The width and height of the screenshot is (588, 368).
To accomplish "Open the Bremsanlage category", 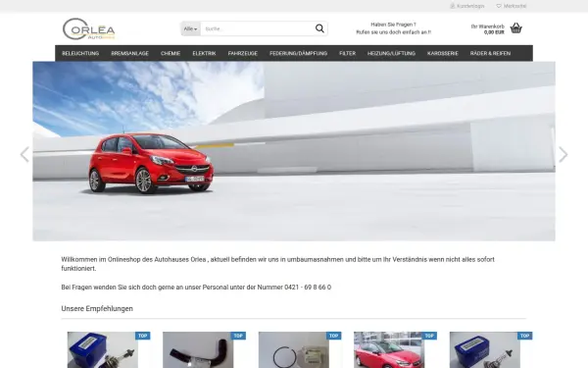I will [129, 53].
